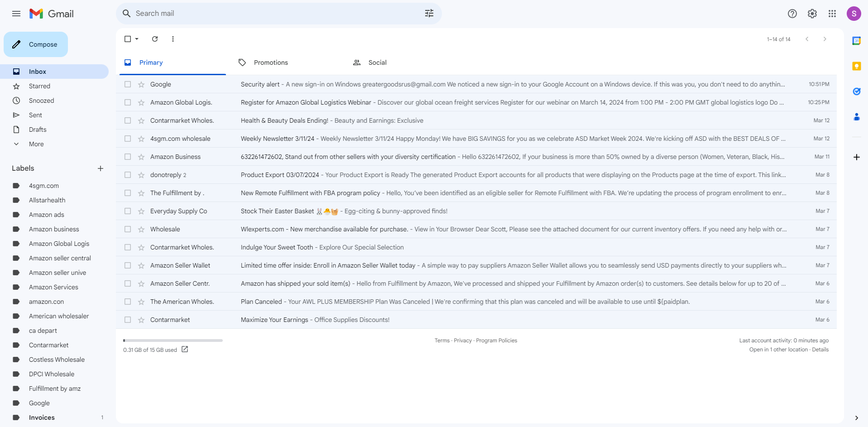Switch to the Social tab
This screenshot has height=427, width=868.
click(402, 62)
